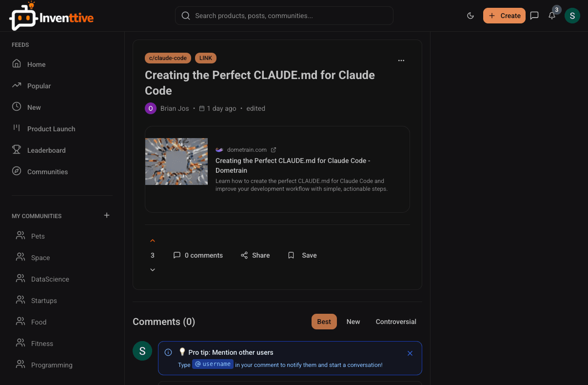Open the post's three-dot options menu

(x=401, y=61)
